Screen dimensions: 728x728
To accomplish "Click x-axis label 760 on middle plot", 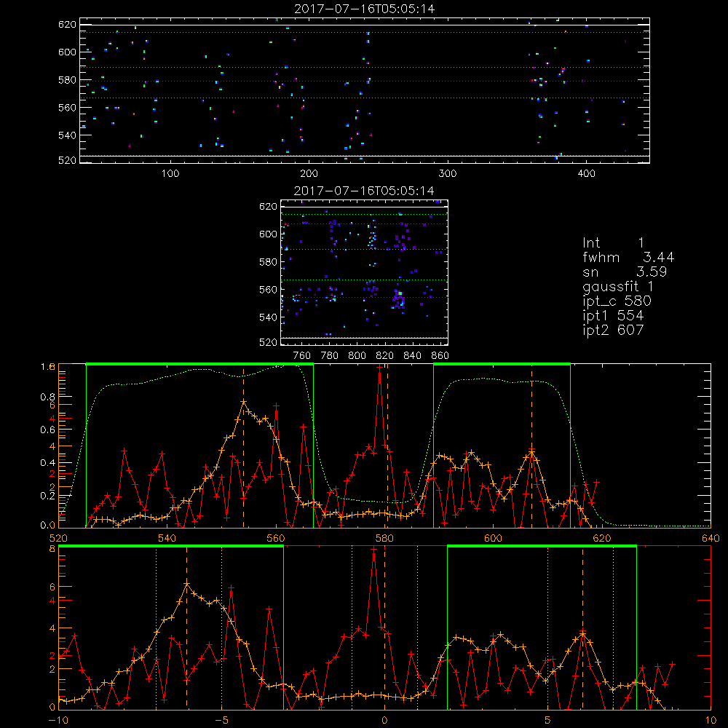I will [x=302, y=356].
